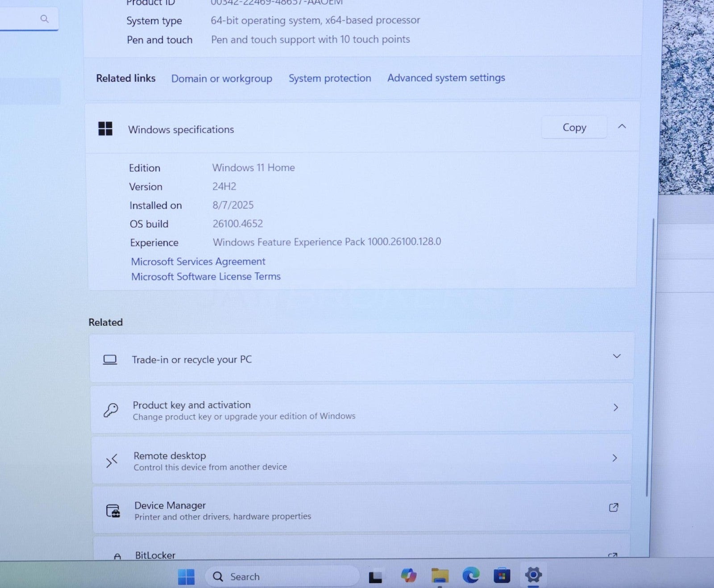Open Domain or workgroup link
714x588 pixels.
pyautogui.click(x=222, y=79)
